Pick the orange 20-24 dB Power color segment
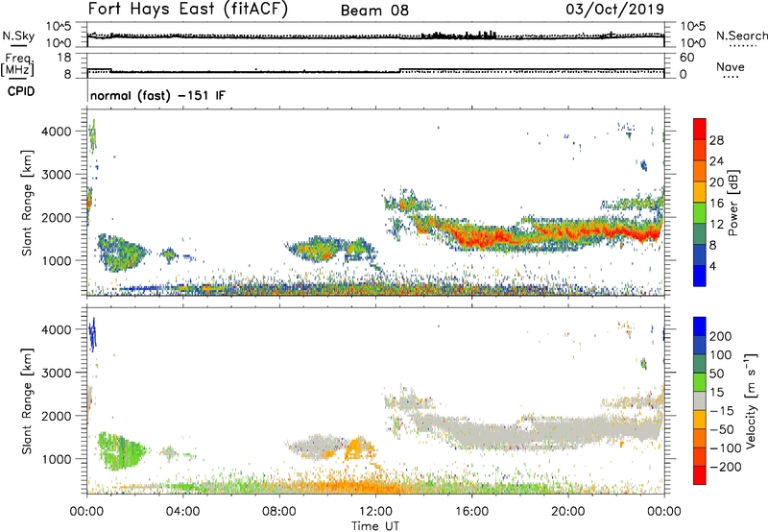This screenshot has height=532, width=768. [700, 172]
